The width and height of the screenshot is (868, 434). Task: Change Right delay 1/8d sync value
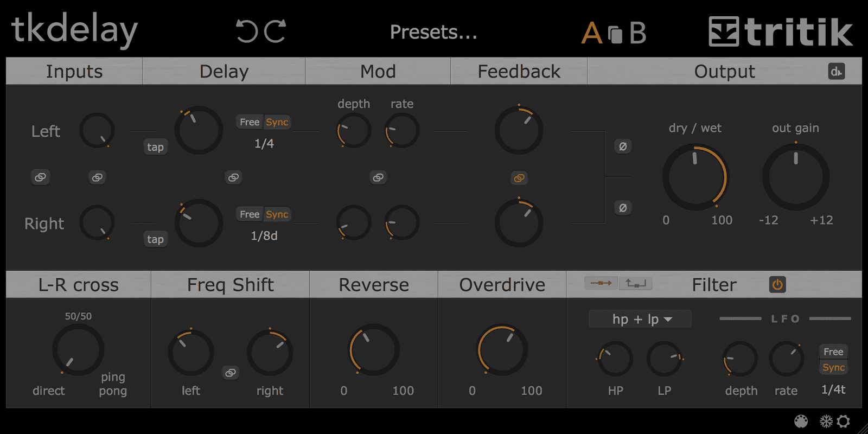click(x=264, y=236)
